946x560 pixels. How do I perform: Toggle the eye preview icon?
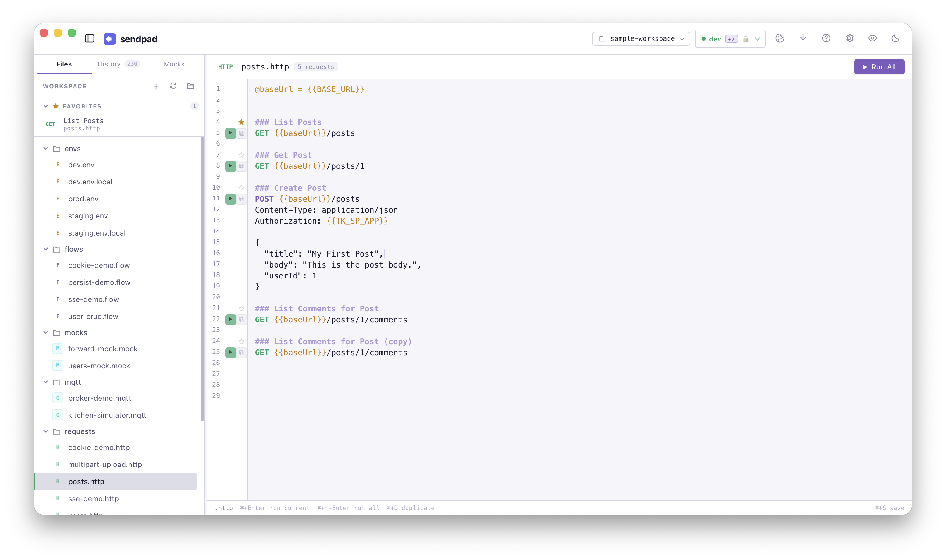pyautogui.click(x=873, y=38)
